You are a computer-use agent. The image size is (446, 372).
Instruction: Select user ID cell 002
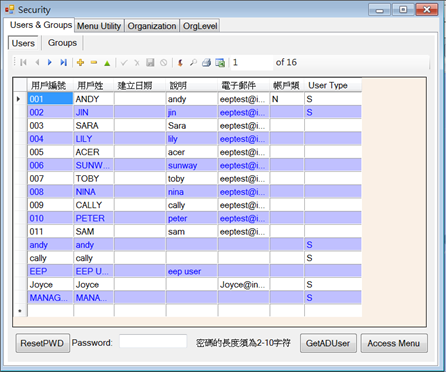point(50,112)
